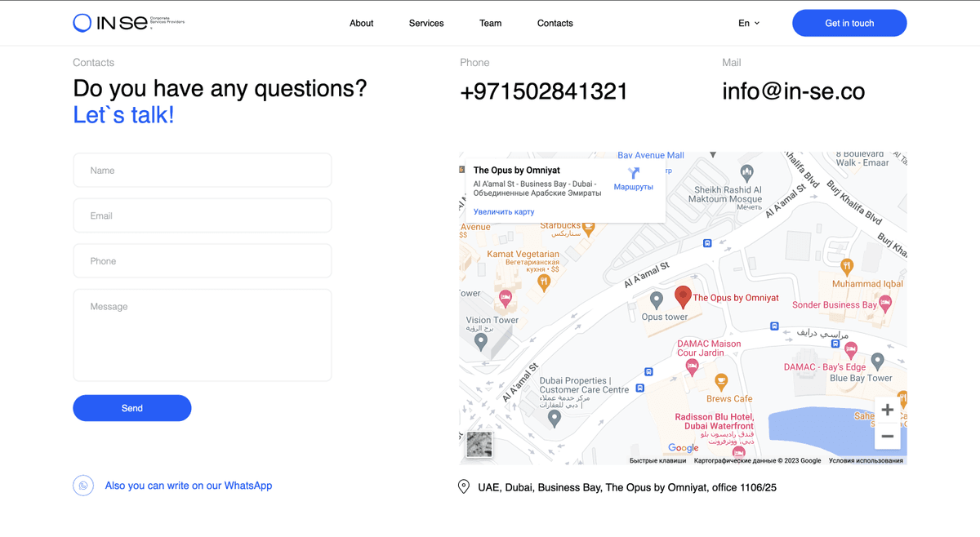980x537 pixels.
Task: Open the About menu item
Action: (x=361, y=23)
